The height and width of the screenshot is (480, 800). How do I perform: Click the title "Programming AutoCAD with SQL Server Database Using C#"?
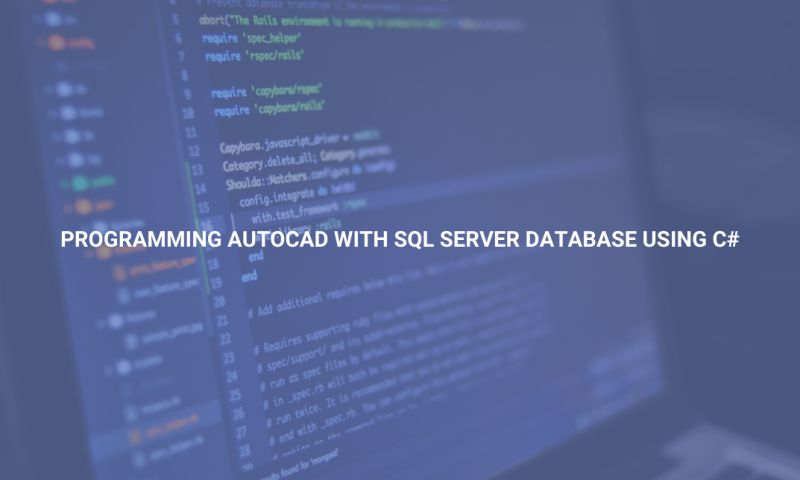[x=400, y=239]
